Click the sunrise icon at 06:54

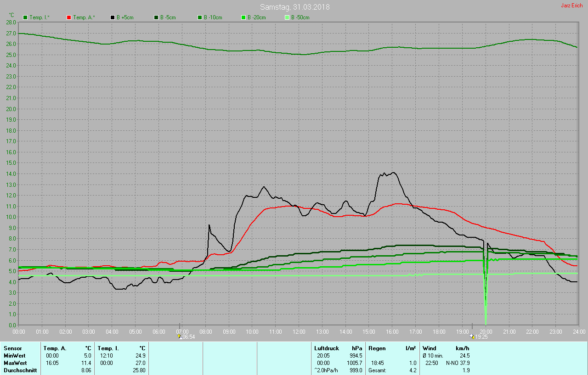(179, 336)
